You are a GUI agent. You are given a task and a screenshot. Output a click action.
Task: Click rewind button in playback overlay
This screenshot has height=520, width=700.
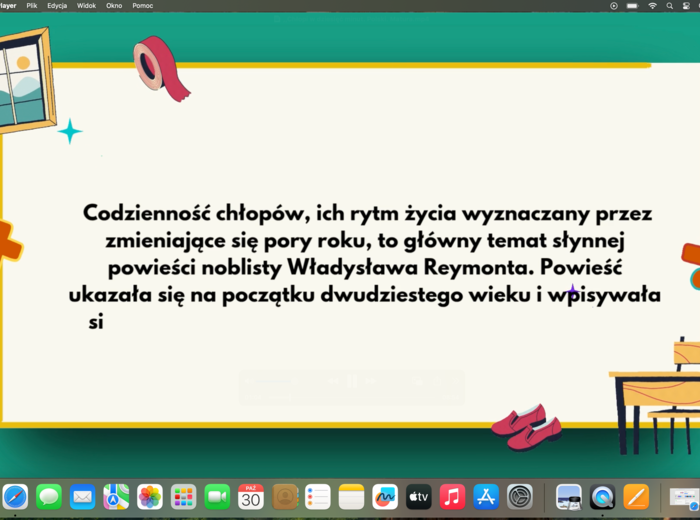point(333,381)
